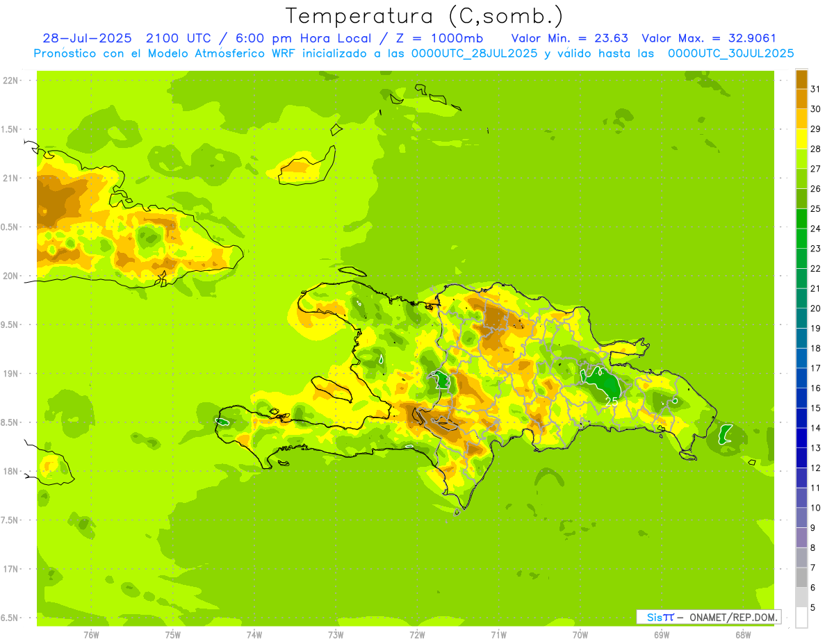Click the '5' value on the color legend
This screenshot has width=834, height=644.
[813, 608]
